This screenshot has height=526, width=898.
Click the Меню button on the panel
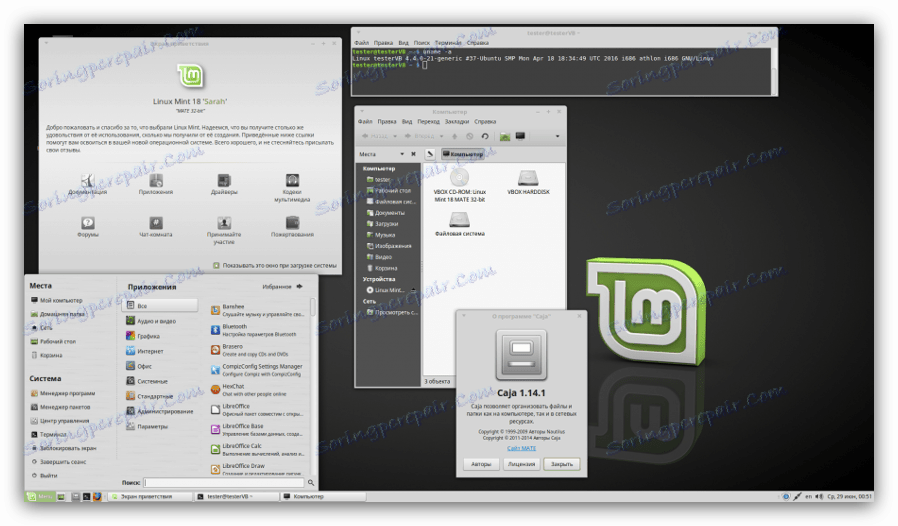point(40,497)
